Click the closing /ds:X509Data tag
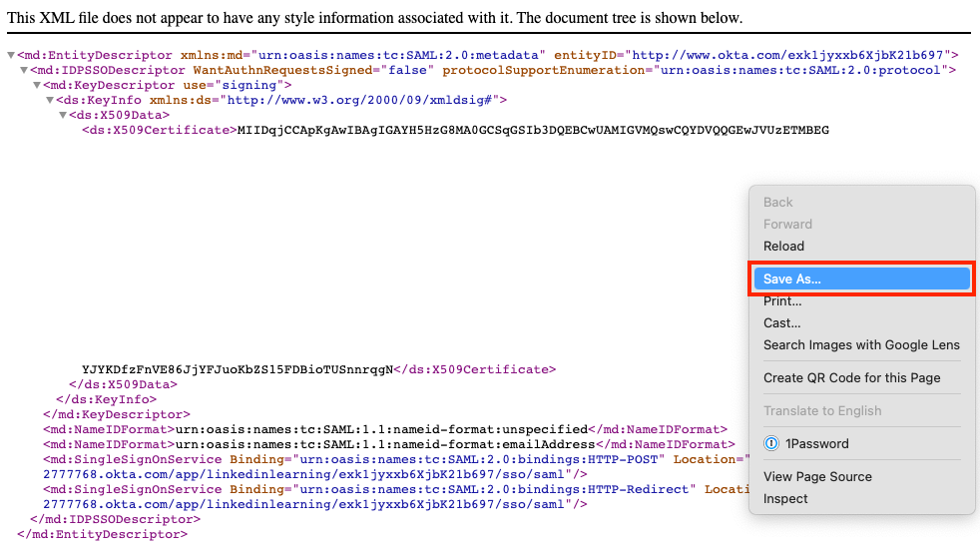Viewport: 980px width, 554px height. click(123, 385)
